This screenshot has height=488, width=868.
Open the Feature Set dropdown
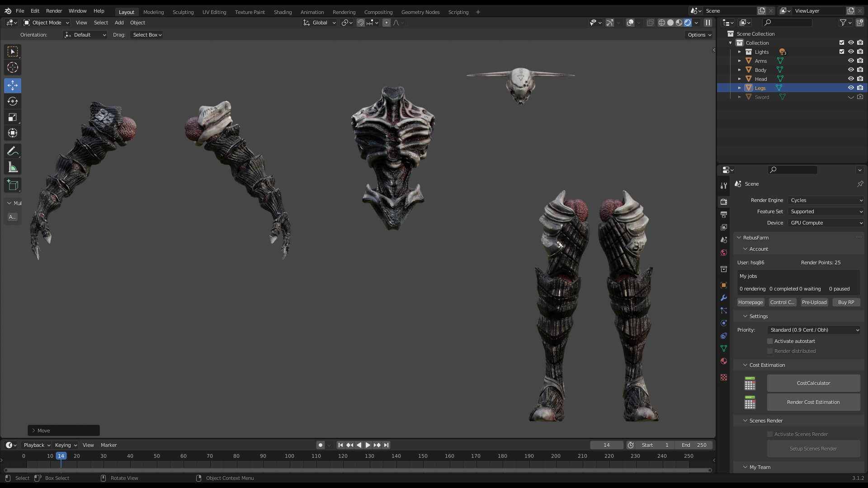tap(826, 211)
